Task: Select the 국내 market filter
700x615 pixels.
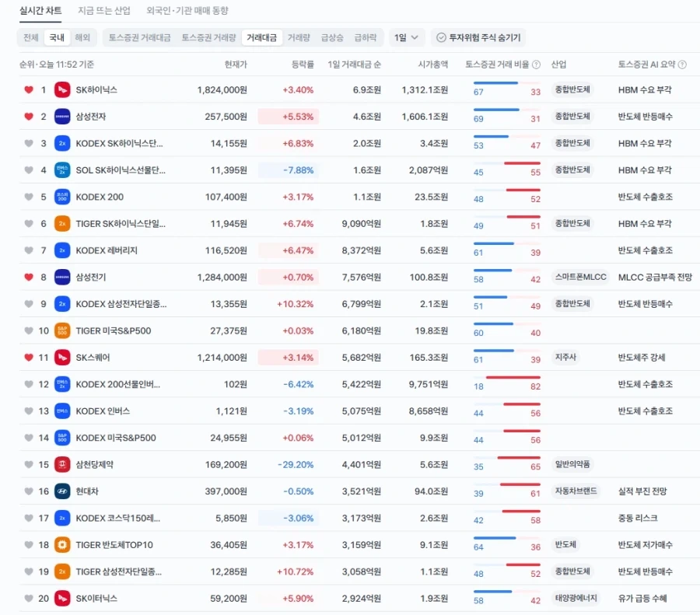Action: point(57,37)
